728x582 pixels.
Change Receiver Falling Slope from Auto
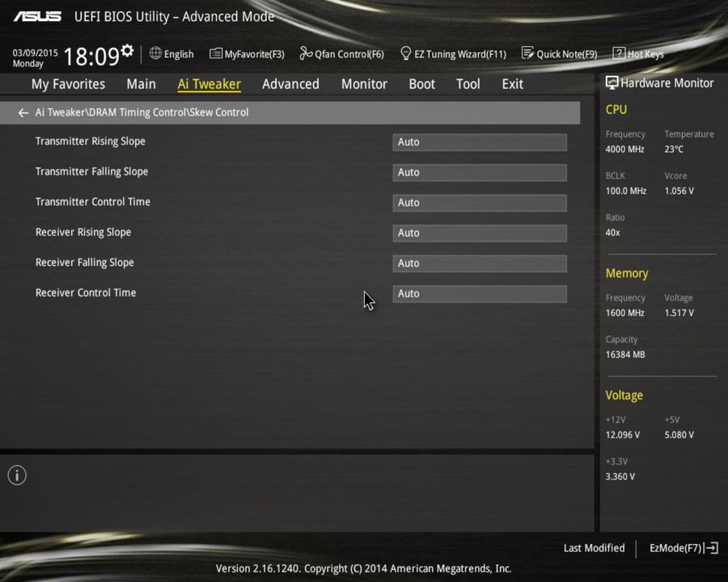coord(479,263)
